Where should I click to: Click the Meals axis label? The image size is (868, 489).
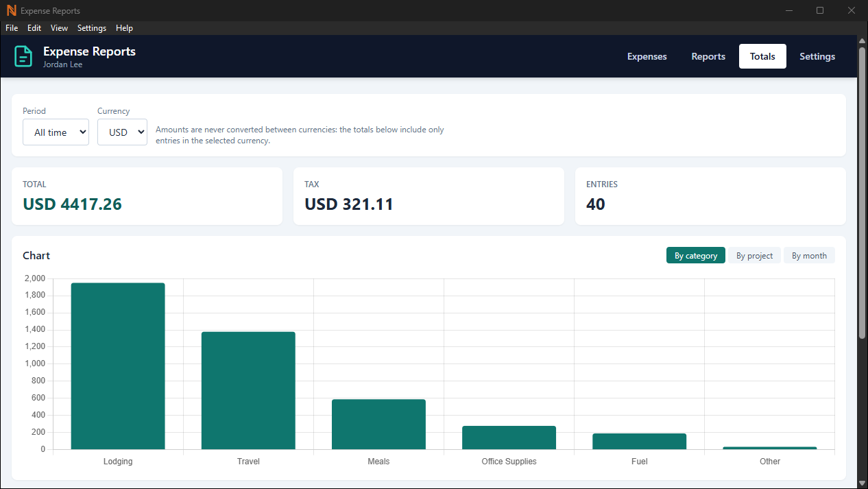(378, 462)
